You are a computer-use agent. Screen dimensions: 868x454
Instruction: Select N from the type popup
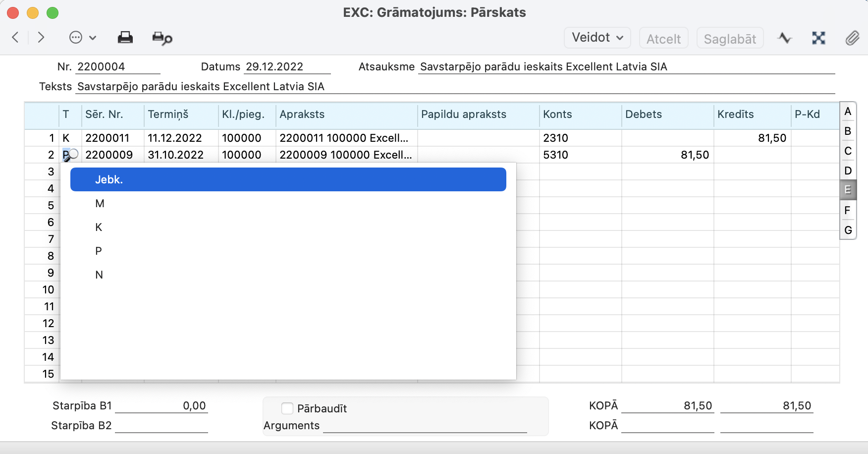(99, 275)
